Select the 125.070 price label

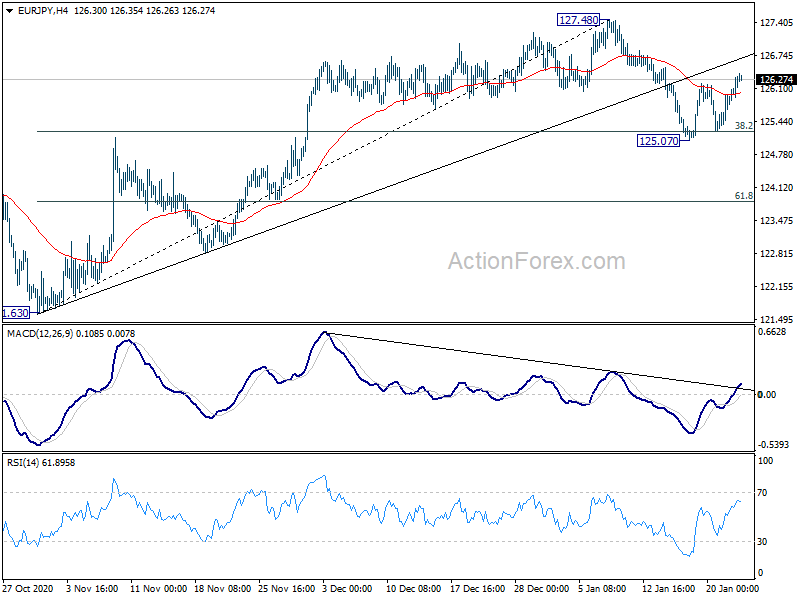(x=659, y=141)
